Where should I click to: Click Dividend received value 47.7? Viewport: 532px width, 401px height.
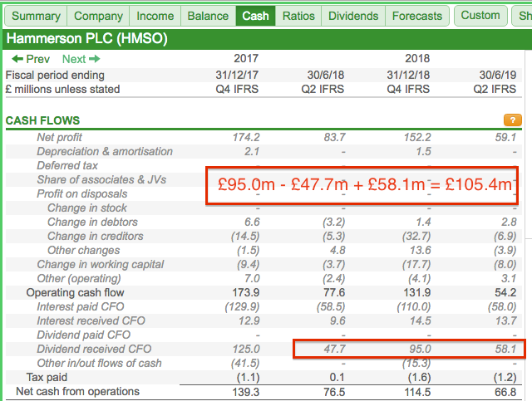pos(334,350)
